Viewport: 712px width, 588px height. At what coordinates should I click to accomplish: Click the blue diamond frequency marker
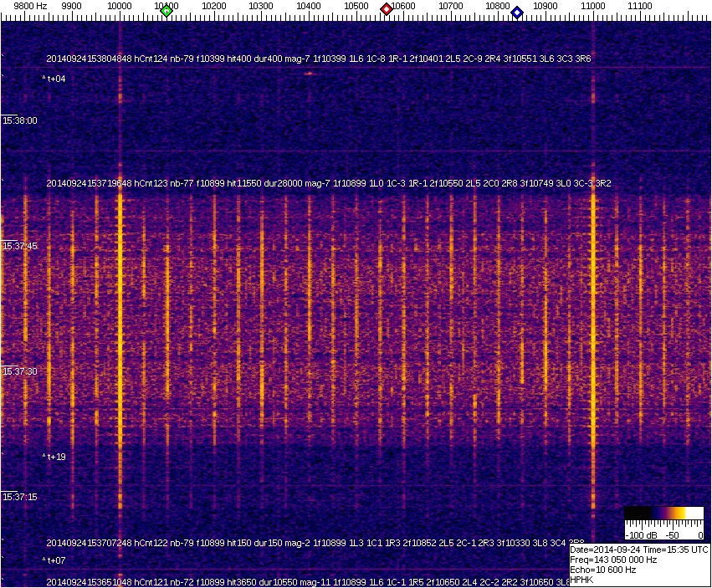tap(517, 13)
